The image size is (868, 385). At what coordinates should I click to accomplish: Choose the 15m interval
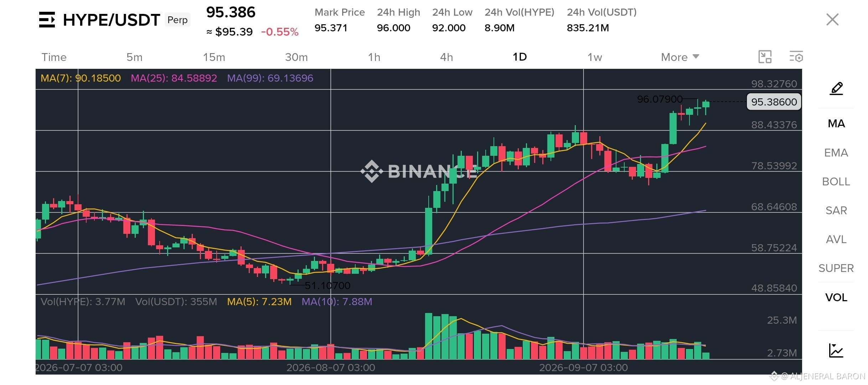214,57
